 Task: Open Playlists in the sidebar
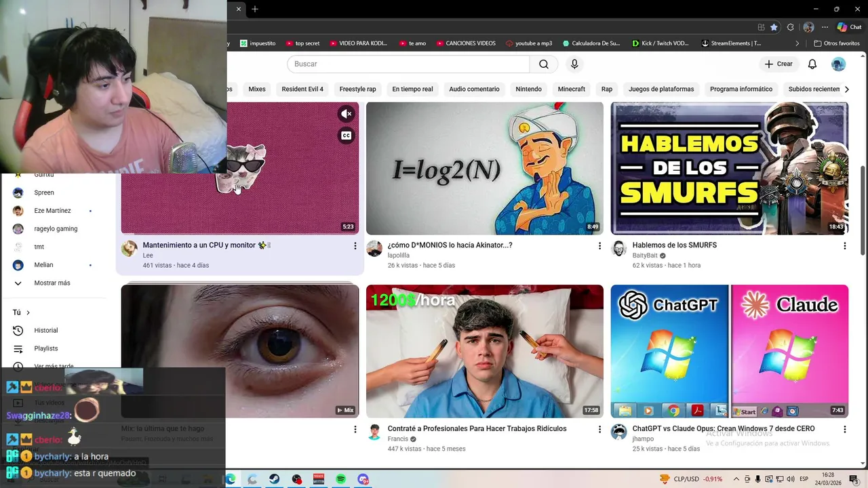pyautogui.click(x=46, y=348)
